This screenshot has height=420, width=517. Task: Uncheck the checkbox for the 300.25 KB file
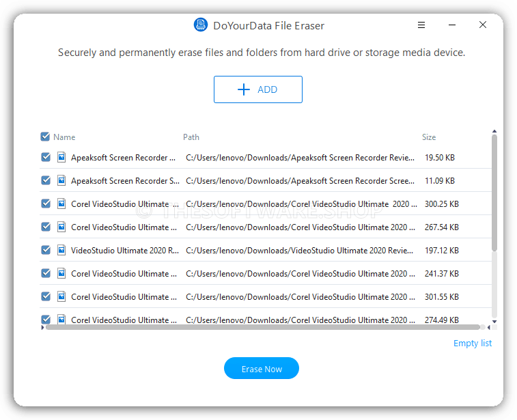(46, 204)
